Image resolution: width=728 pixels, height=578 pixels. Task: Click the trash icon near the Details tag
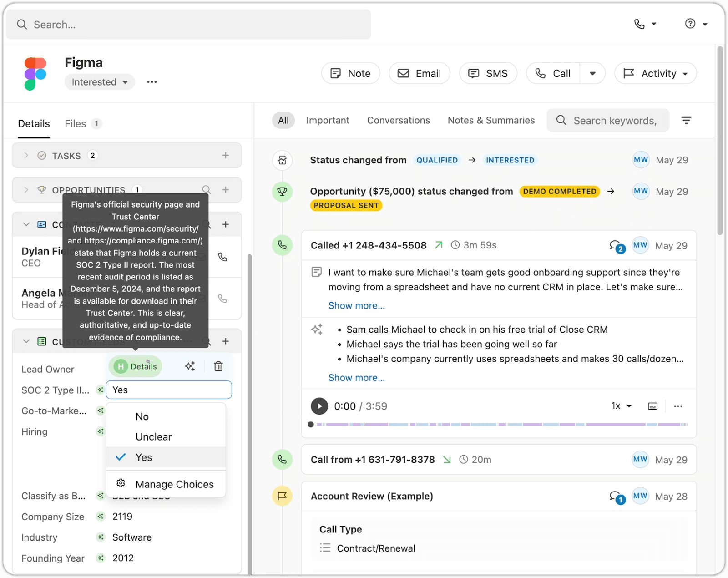[218, 366]
